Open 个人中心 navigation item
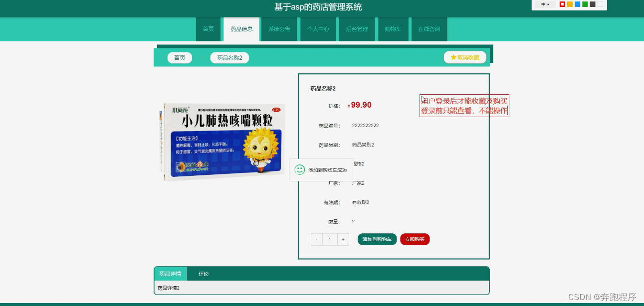The image size is (644, 306). tap(318, 29)
